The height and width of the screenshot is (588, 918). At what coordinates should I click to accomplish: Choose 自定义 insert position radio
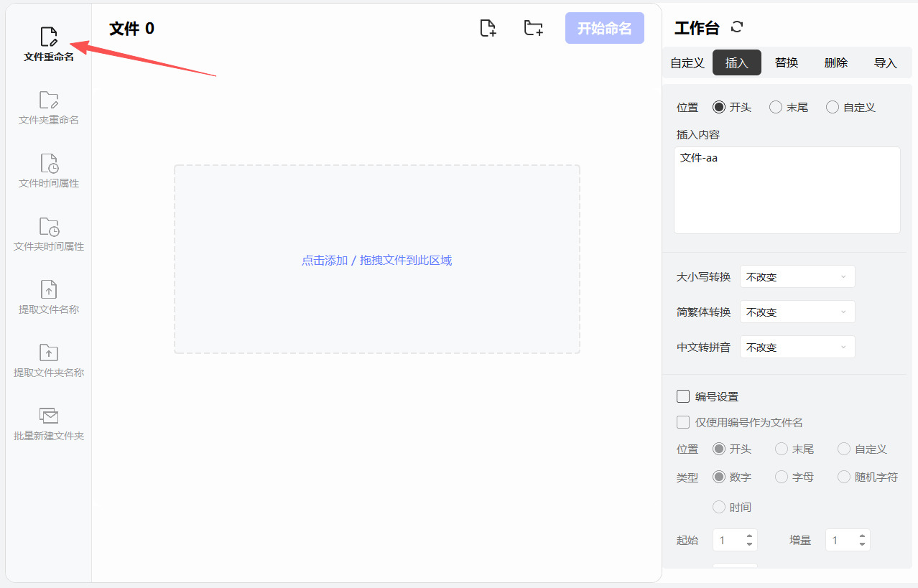coord(833,107)
